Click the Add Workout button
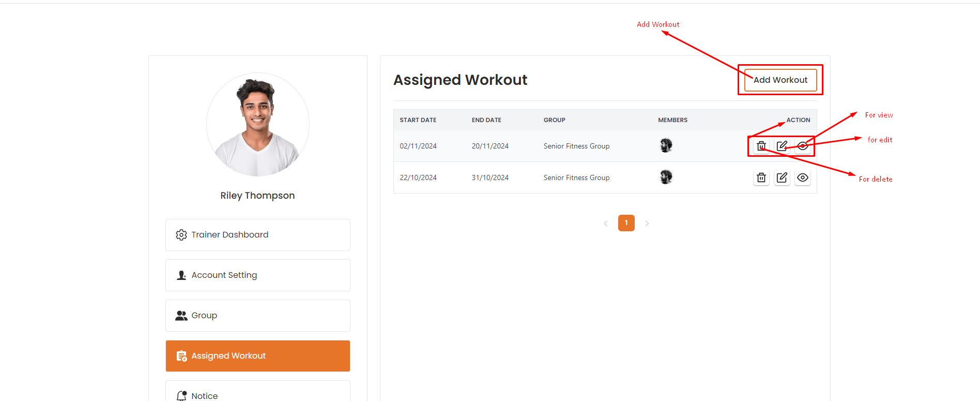 (x=780, y=80)
